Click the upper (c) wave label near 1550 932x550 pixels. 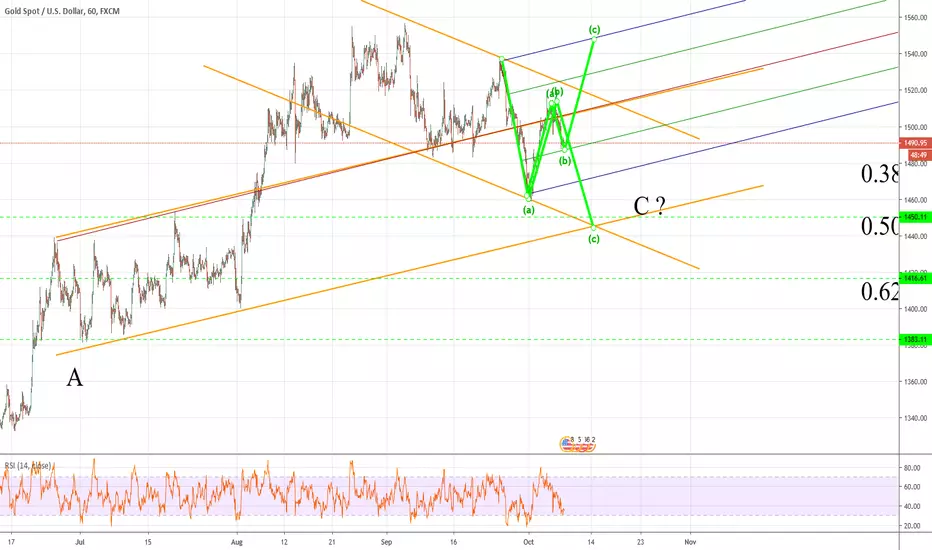tap(594, 29)
